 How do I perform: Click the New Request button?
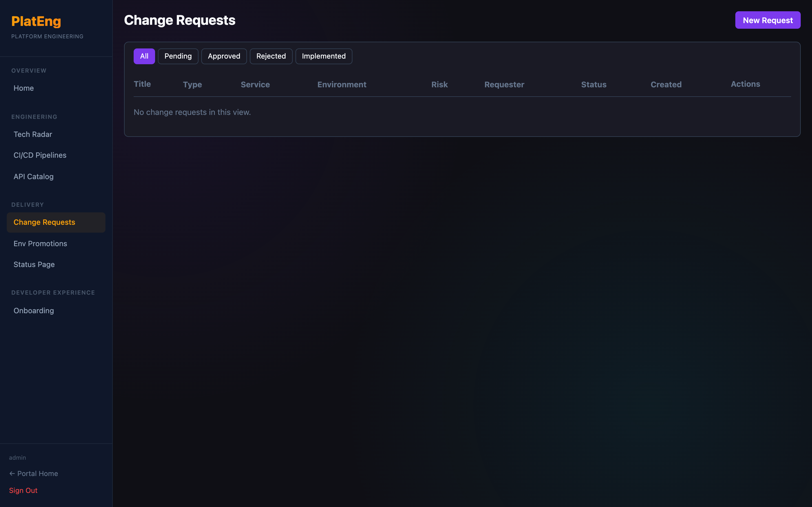tap(768, 20)
